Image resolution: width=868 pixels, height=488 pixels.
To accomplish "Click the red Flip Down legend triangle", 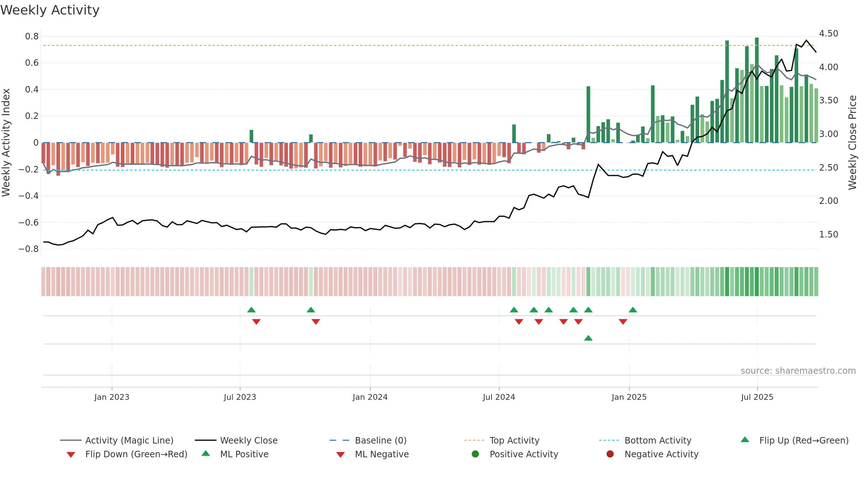I will point(71,455).
